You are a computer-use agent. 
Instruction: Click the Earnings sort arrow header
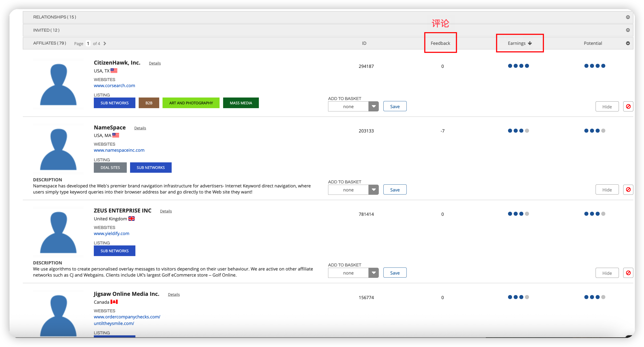(530, 43)
